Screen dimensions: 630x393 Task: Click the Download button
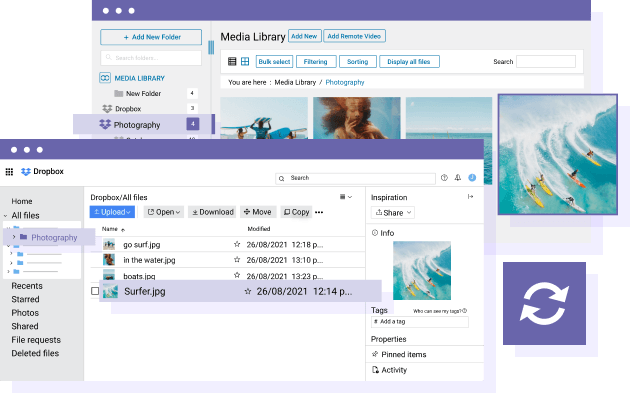pyautogui.click(x=212, y=212)
